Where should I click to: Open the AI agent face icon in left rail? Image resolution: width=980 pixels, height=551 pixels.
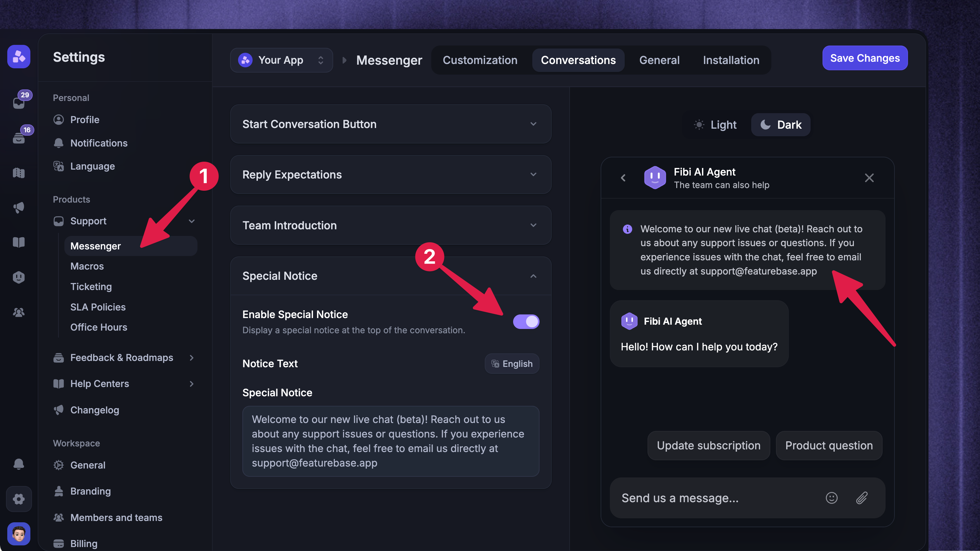(18, 277)
